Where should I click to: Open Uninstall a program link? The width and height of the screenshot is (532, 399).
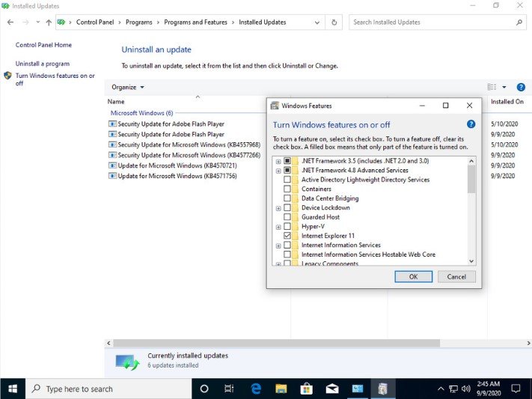coord(43,64)
